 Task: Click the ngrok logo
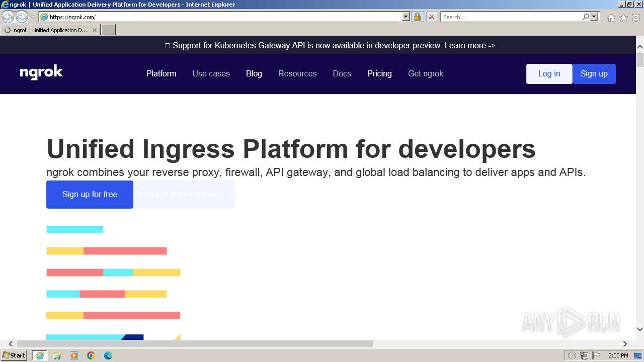41,73
